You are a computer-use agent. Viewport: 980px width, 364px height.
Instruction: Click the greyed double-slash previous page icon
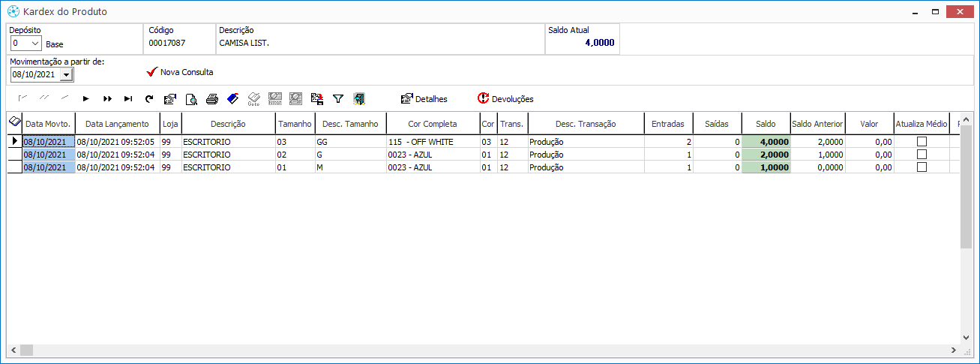pos(44,98)
